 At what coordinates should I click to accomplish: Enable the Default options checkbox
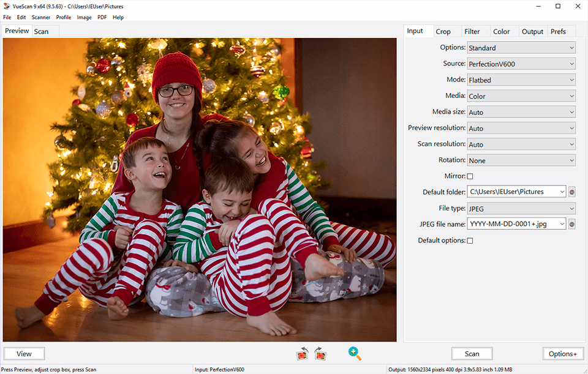pyautogui.click(x=470, y=241)
